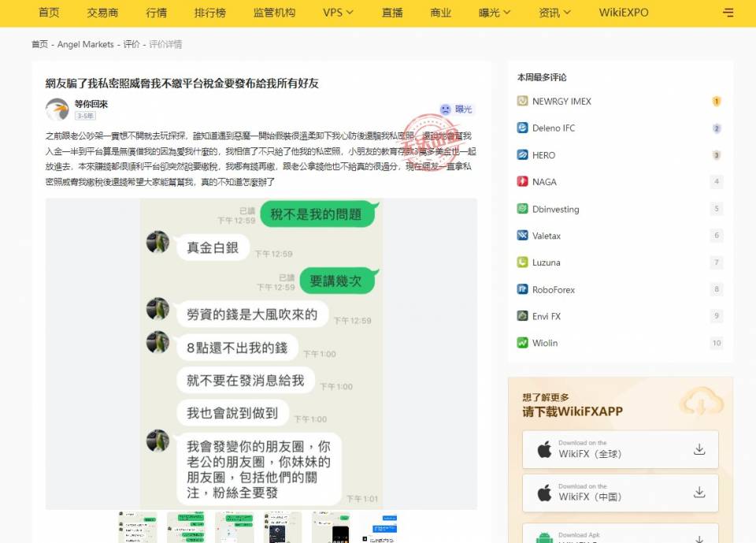The height and width of the screenshot is (543, 756).
Task: Open the large chat screenshot image
Action: coord(261,354)
